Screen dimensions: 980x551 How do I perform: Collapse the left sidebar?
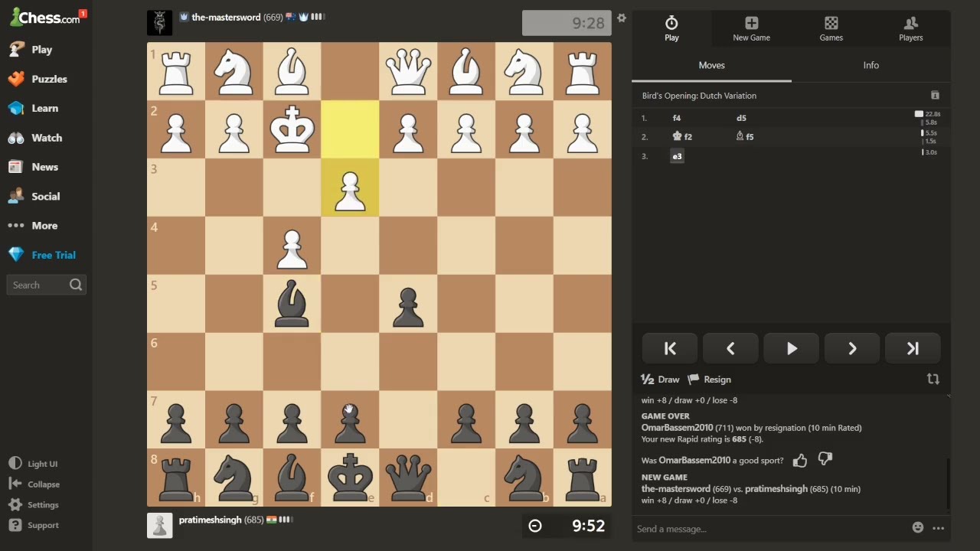pos(34,484)
